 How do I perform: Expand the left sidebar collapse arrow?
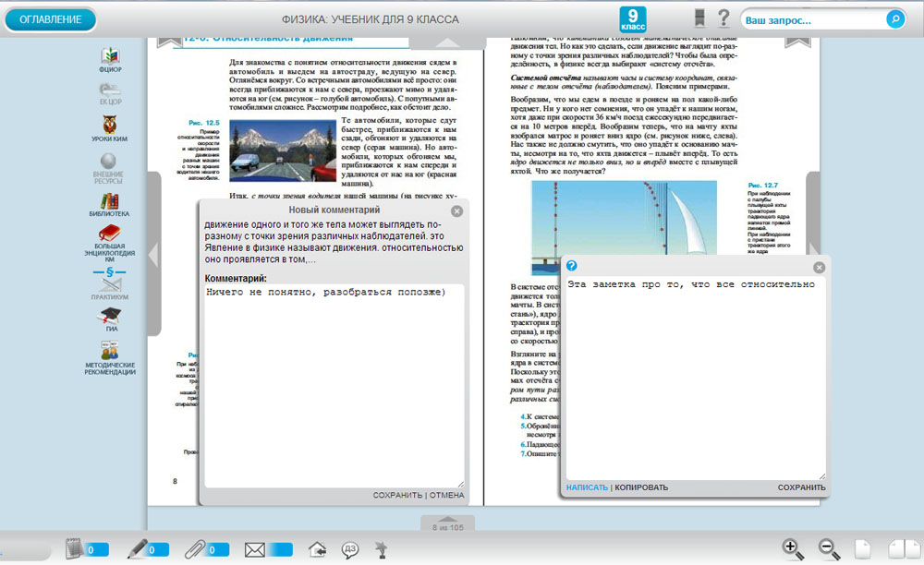pos(154,253)
